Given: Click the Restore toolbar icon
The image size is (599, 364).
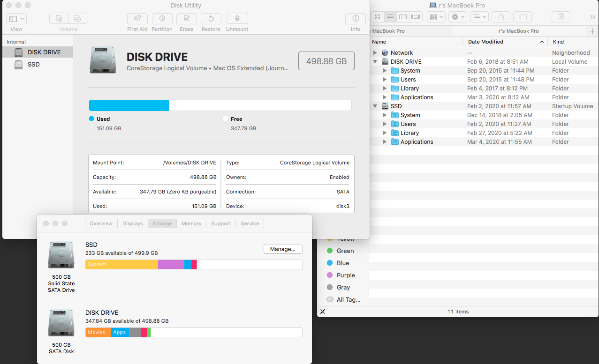Looking at the screenshot, I should tap(211, 19).
